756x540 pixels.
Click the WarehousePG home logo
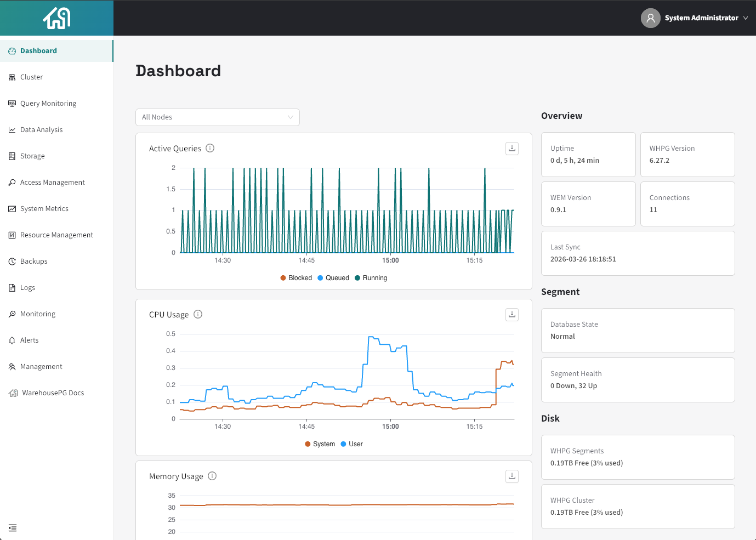click(x=57, y=18)
